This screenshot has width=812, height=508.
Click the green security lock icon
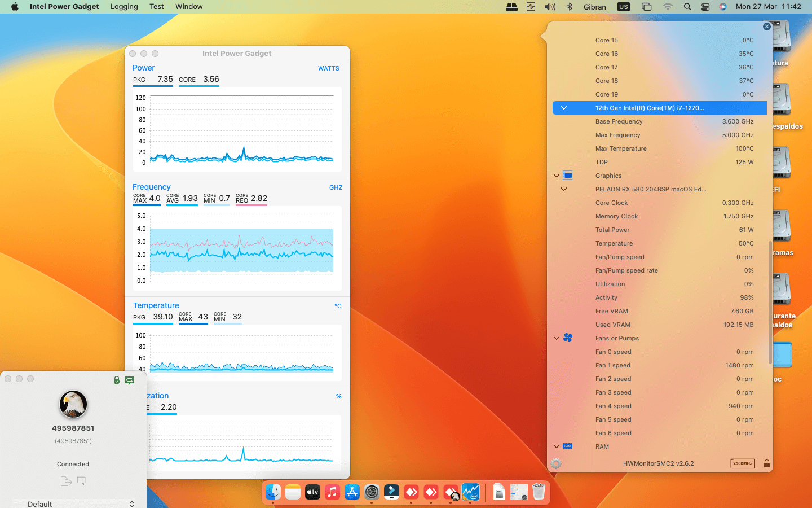pyautogui.click(x=117, y=380)
